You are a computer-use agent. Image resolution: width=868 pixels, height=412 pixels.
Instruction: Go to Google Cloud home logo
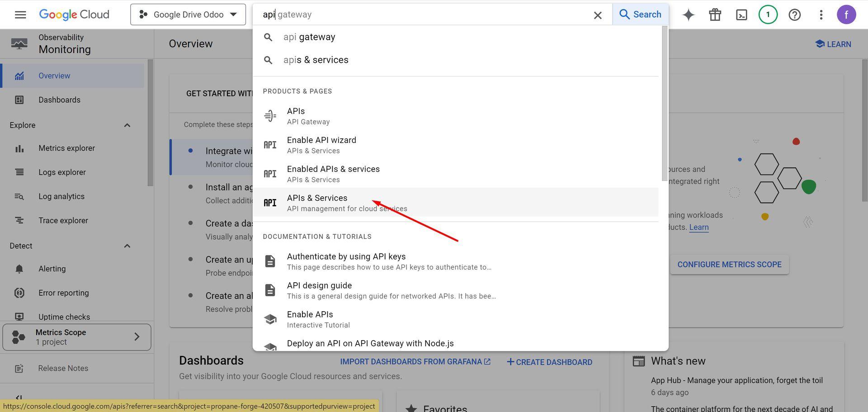coord(74,14)
